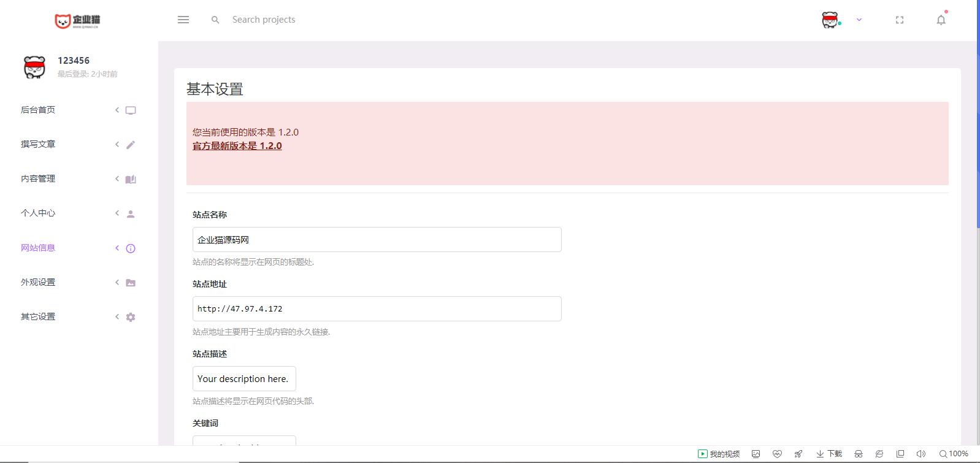Click the search magnifier icon
This screenshot has height=463, width=980.
tap(215, 20)
